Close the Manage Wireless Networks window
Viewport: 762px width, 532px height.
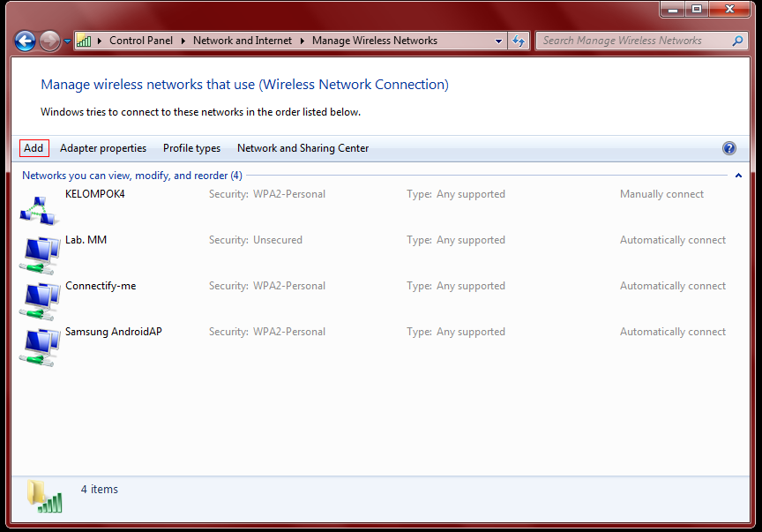pos(729,9)
